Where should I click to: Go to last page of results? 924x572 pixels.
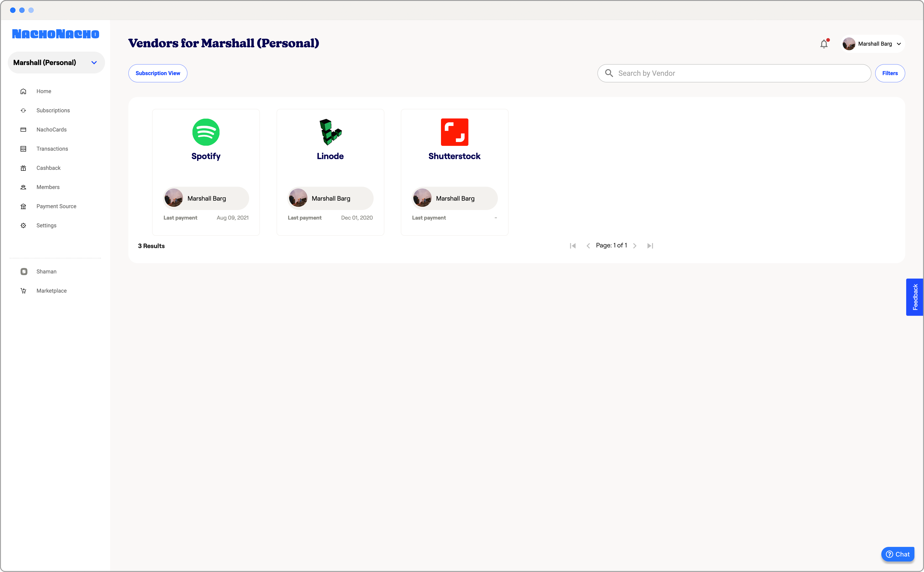click(650, 246)
